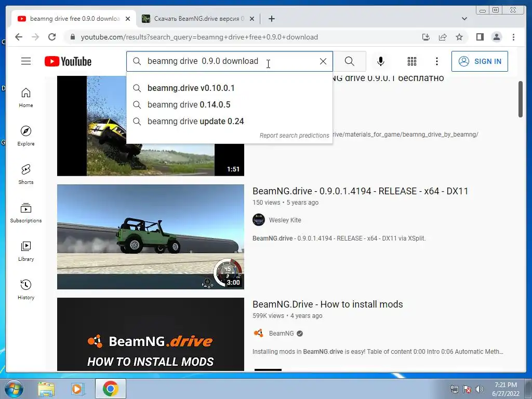Screen dimensions: 532x399
Task: Close the YouTube results tab
Action: tap(128, 19)
